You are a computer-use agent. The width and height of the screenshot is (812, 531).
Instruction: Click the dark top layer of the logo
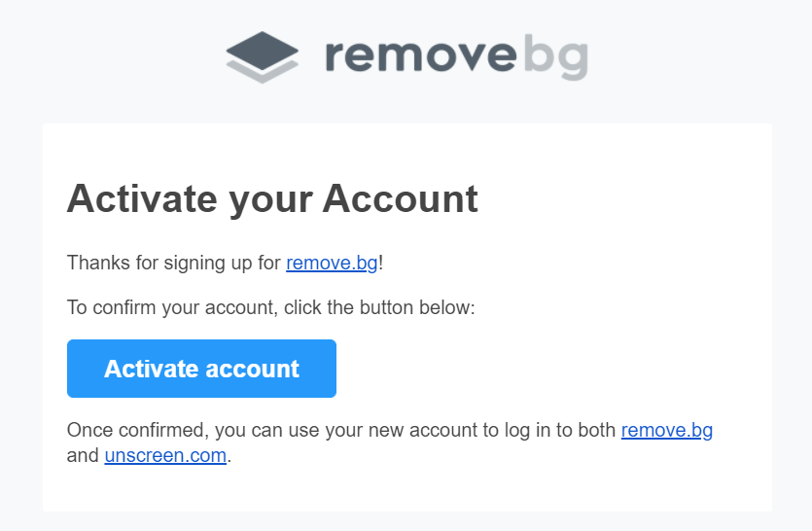(262, 51)
